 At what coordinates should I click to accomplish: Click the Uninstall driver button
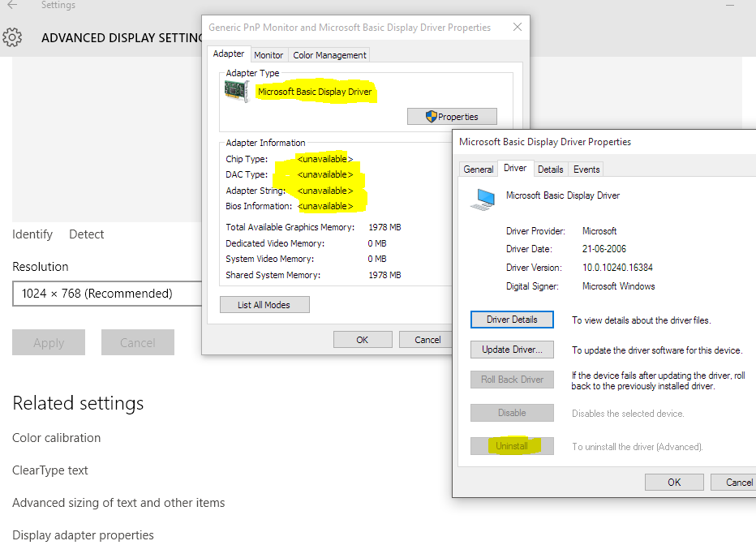[512, 446]
